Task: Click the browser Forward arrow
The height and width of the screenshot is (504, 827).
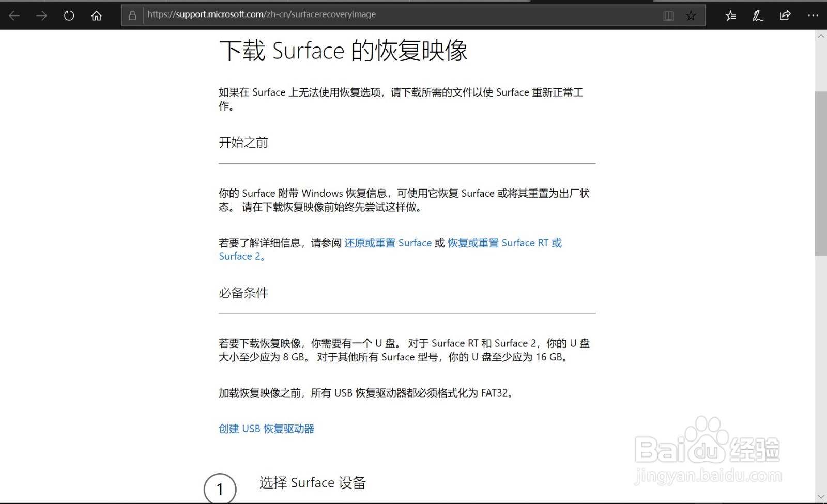Action: (x=41, y=15)
